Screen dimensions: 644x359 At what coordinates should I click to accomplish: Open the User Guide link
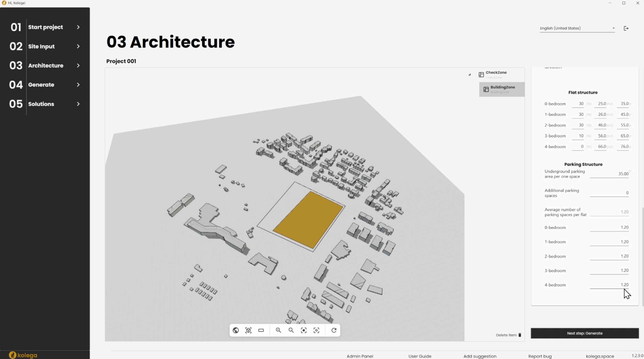coord(420,356)
